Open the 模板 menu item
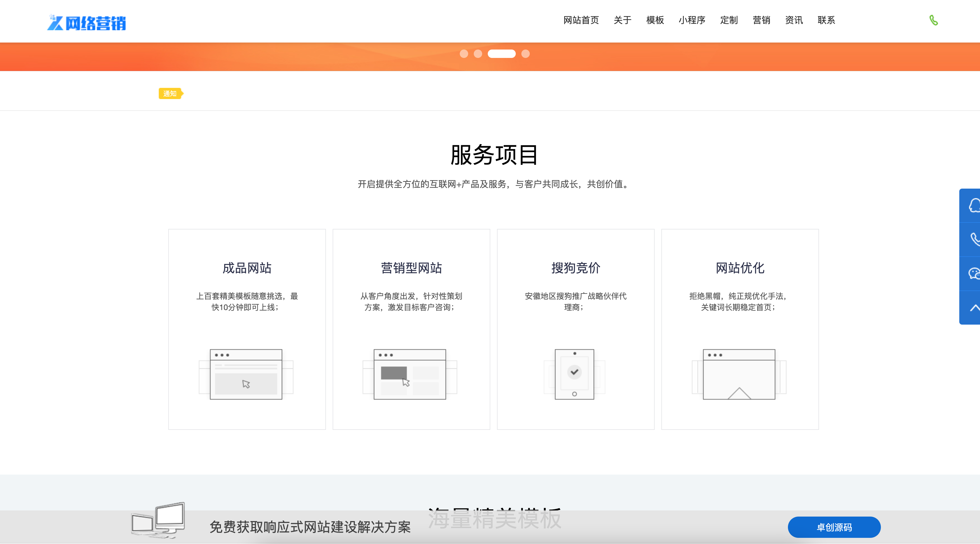The image size is (980, 544). (x=655, y=20)
